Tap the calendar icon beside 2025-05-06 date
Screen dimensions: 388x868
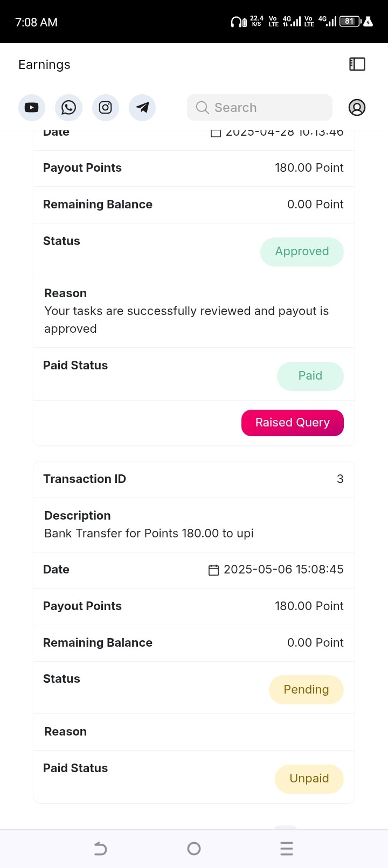pos(214,570)
